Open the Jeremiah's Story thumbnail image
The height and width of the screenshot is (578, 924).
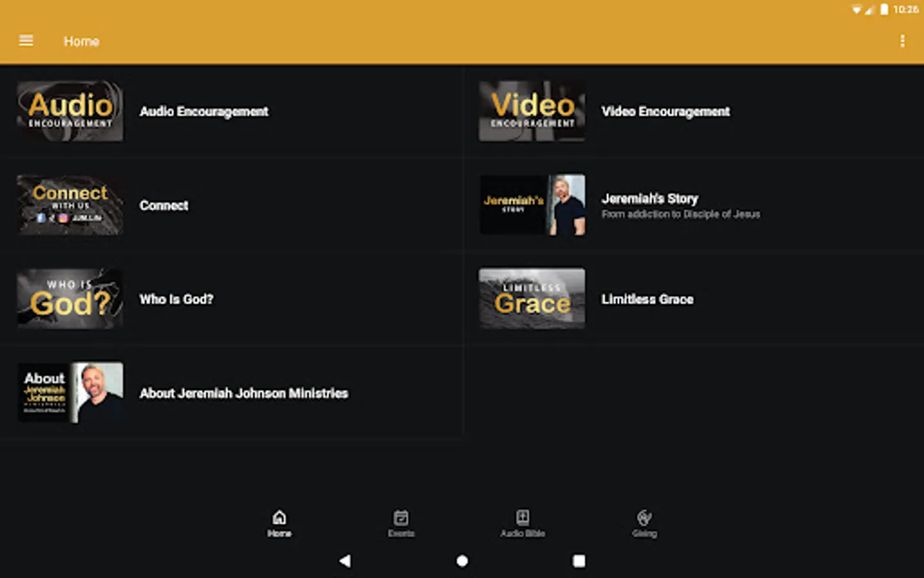(532, 205)
